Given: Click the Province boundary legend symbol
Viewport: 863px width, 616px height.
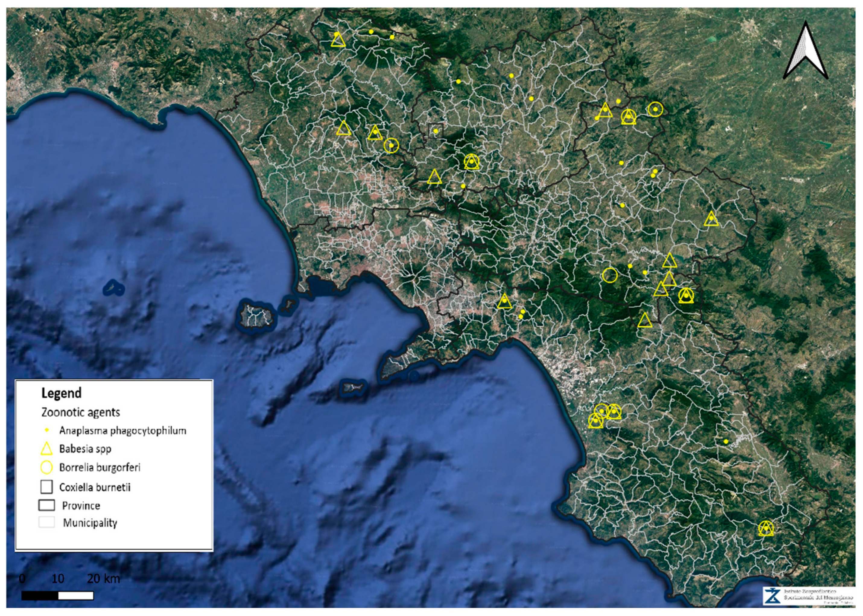Looking at the screenshot, I should pos(46,505).
